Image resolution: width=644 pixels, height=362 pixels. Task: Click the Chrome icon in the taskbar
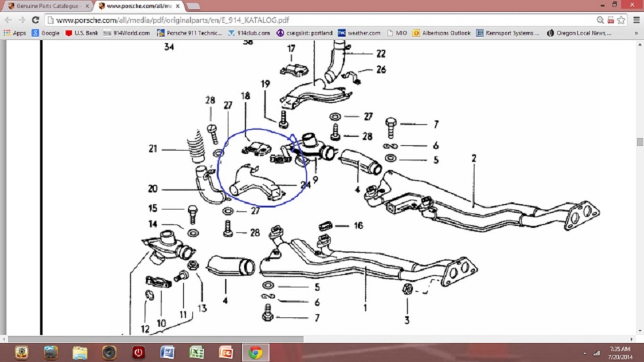pos(255,352)
